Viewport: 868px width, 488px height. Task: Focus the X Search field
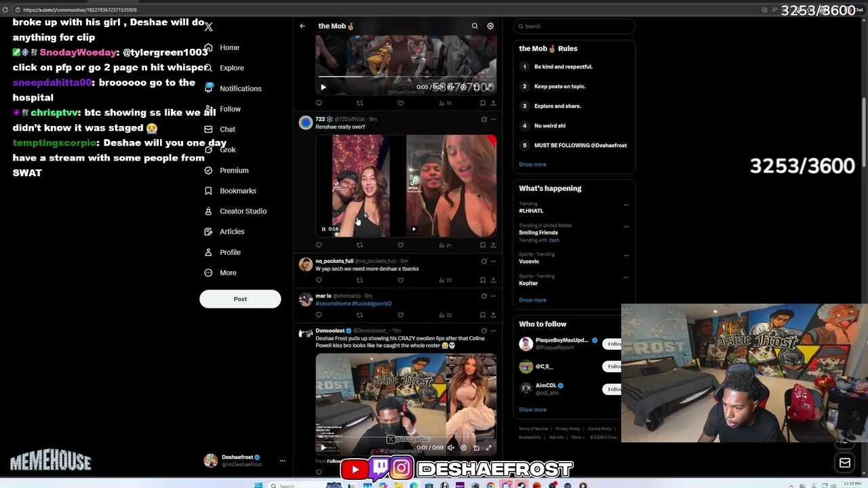coord(574,26)
